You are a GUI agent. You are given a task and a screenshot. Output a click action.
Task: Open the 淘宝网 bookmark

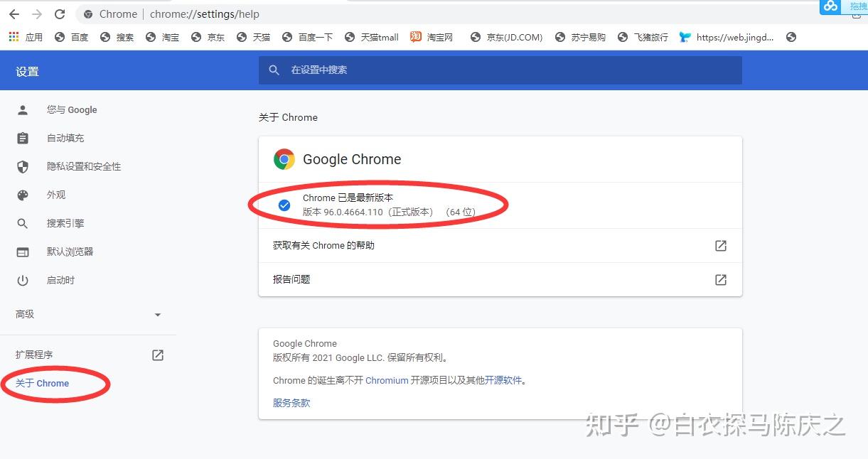(x=432, y=37)
